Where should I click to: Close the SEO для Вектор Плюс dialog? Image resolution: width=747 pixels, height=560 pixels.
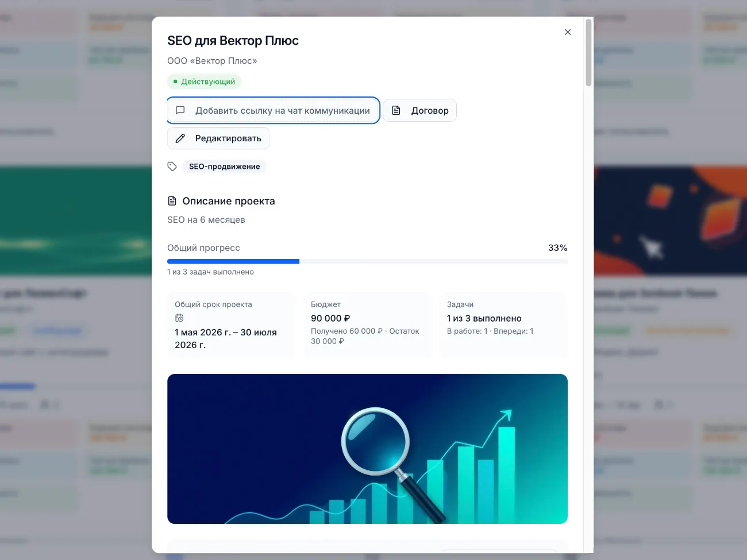[568, 32]
